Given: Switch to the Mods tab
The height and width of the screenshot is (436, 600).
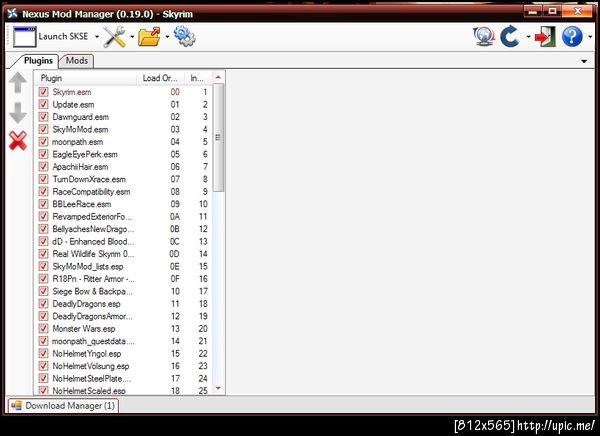Looking at the screenshot, I should [x=77, y=60].
